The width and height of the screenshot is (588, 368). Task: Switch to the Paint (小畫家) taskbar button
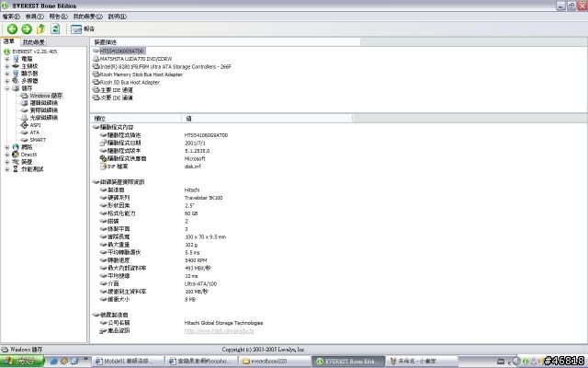[422, 362]
